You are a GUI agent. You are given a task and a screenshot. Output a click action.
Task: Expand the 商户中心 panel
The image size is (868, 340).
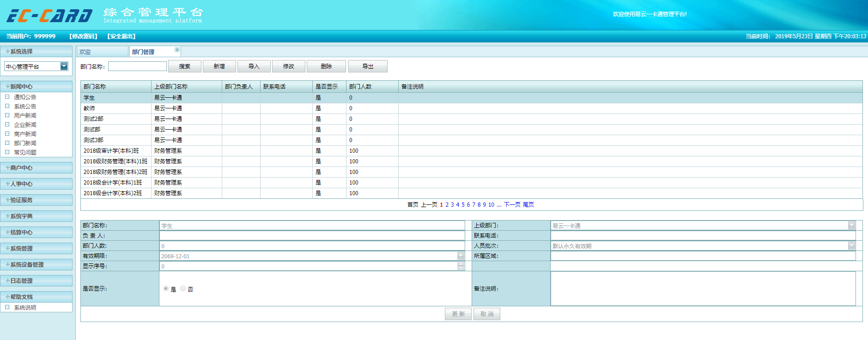[x=36, y=167]
